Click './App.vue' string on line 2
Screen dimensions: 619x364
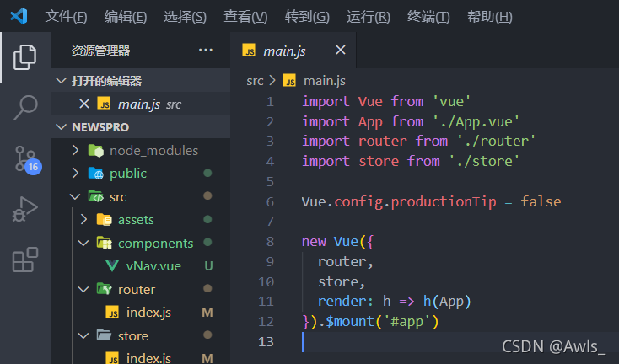point(476,121)
